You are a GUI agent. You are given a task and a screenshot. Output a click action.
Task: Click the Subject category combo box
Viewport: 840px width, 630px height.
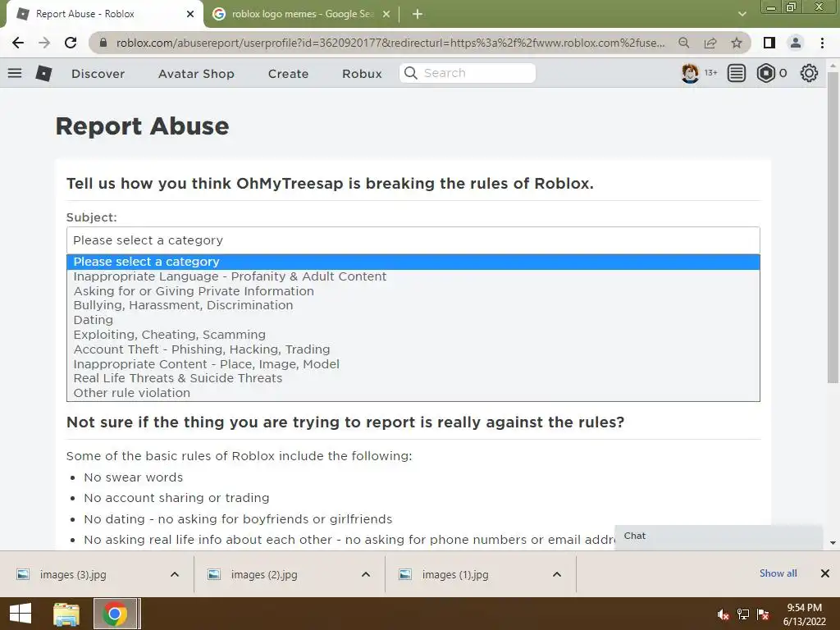[413, 240]
